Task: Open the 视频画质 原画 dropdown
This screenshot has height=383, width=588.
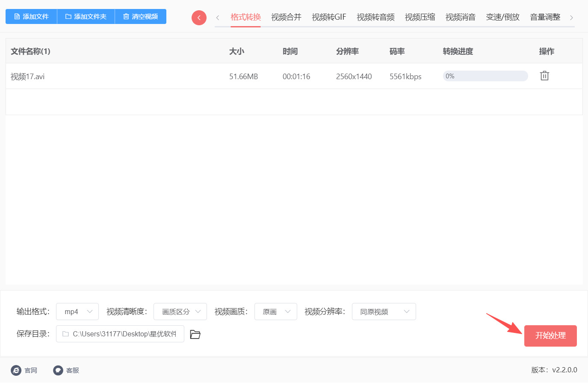Action: tap(276, 312)
